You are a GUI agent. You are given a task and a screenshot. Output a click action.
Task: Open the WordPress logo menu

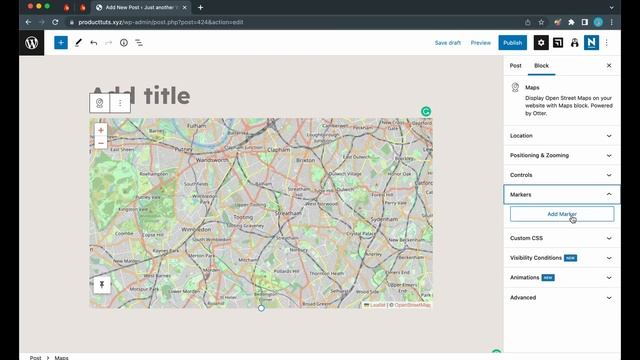[31, 42]
